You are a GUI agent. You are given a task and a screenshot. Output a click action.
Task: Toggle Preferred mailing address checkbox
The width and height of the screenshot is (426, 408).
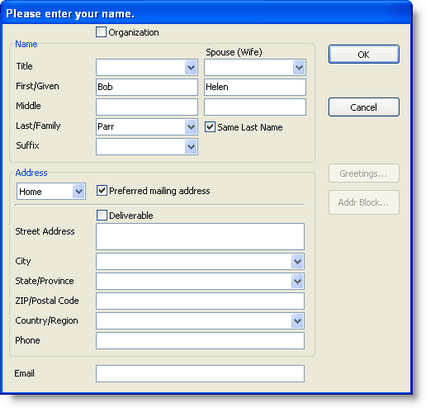pos(101,191)
